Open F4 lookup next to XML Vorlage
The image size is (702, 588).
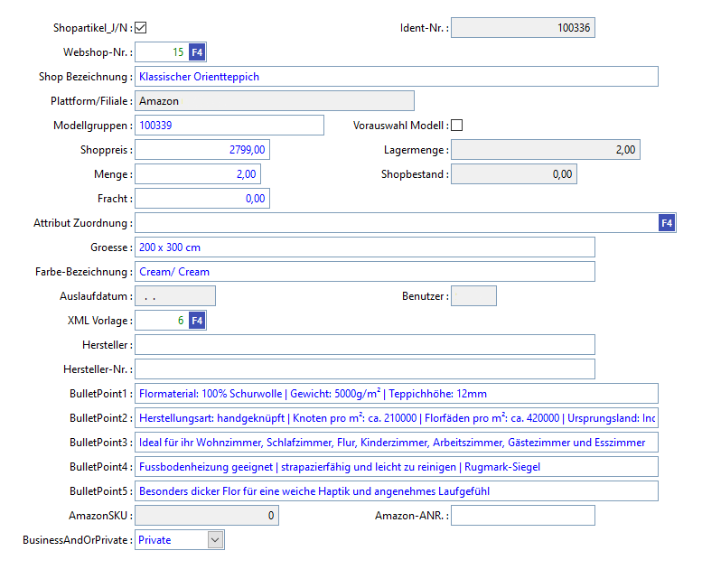point(197,321)
